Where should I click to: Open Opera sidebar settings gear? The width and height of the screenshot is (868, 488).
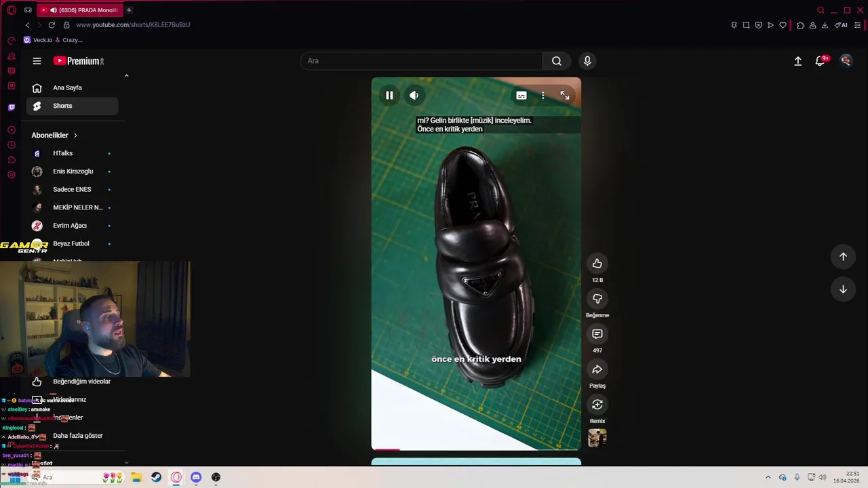pyautogui.click(x=12, y=175)
